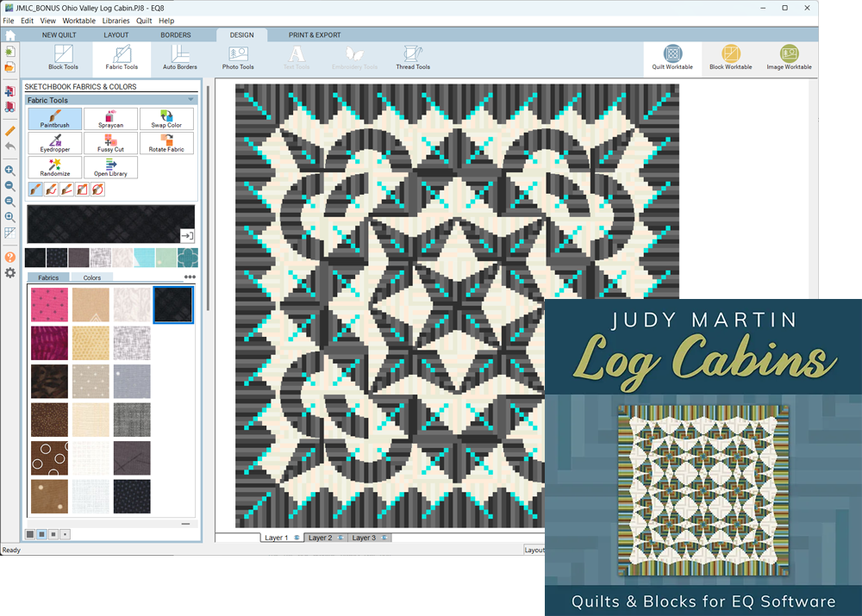Switch to Block Worktable
The width and height of the screenshot is (862, 616).
(730, 58)
